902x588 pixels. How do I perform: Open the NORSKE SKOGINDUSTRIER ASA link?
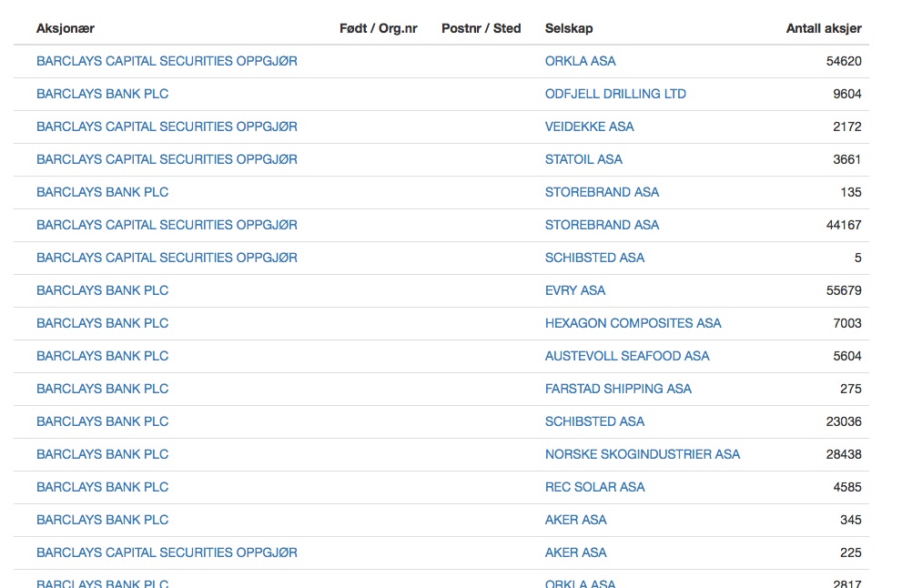coord(642,454)
